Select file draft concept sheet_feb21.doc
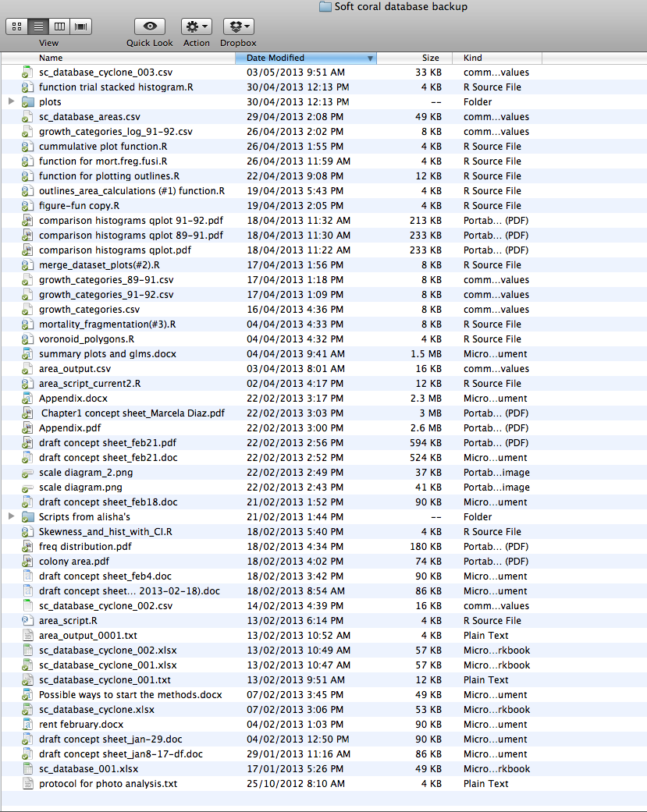647x812 pixels. (108, 458)
